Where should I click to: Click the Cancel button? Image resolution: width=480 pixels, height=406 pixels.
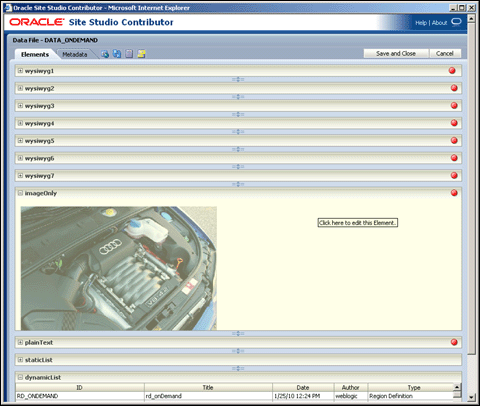[445, 53]
